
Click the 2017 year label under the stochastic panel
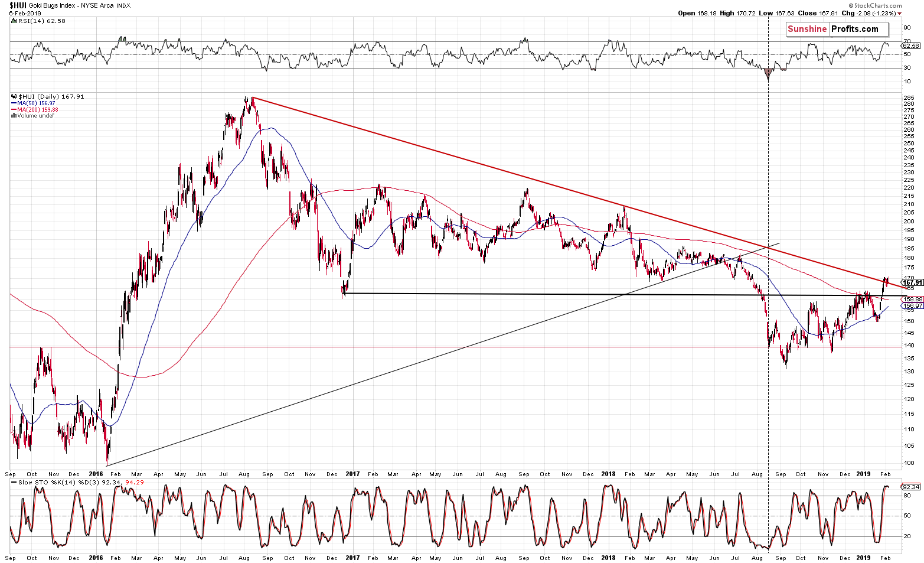[352, 558]
